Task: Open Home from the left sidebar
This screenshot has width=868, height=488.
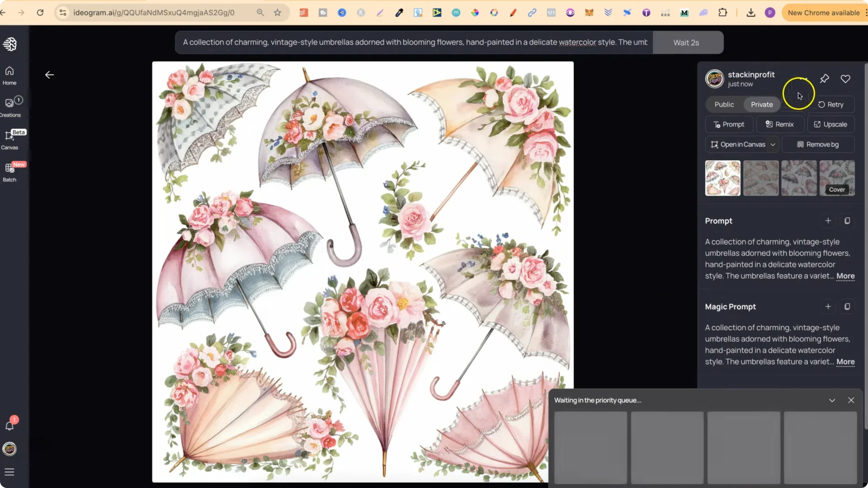Action: [9, 74]
